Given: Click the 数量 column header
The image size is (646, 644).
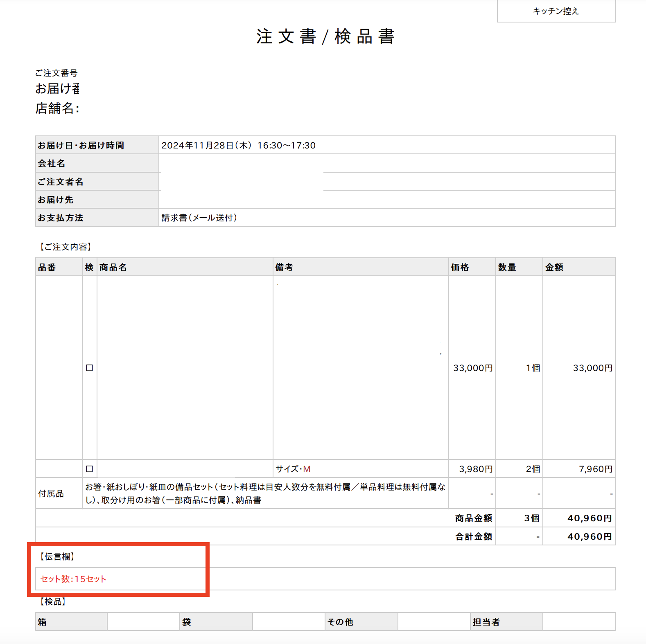Looking at the screenshot, I should [519, 267].
